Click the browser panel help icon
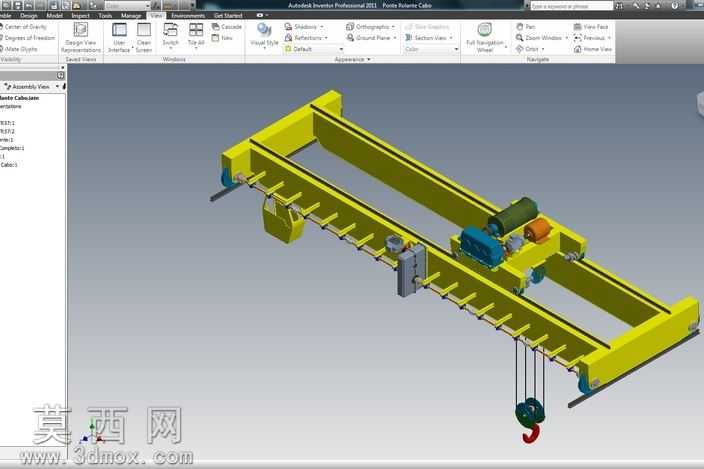The height and width of the screenshot is (469, 704). [x=61, y=75]
